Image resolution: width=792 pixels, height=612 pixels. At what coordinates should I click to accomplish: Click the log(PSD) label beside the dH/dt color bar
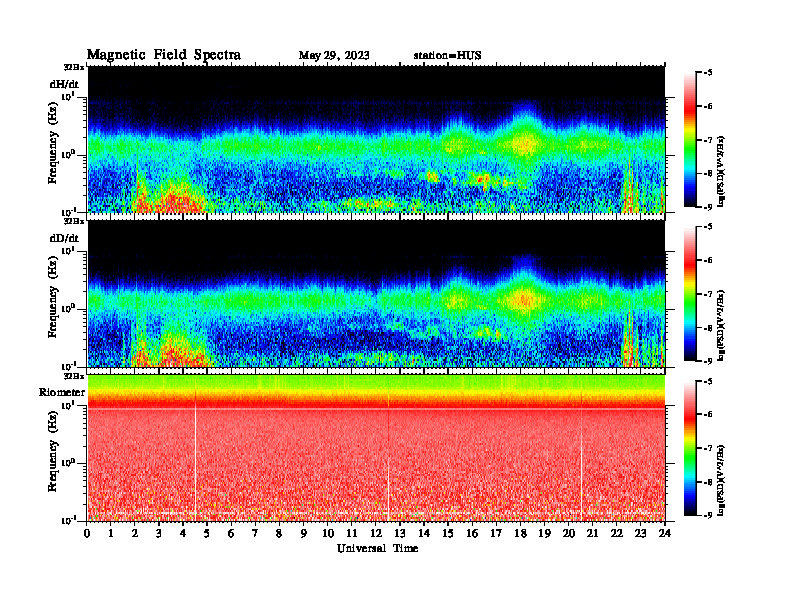coord(721,172)
